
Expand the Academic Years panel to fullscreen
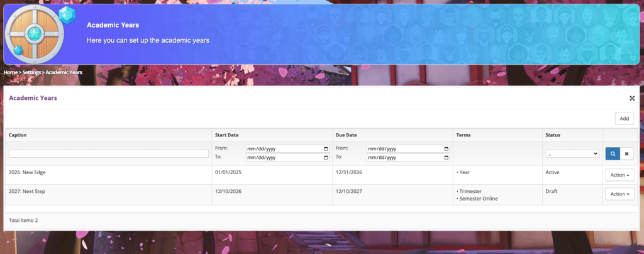coord(631,98)
